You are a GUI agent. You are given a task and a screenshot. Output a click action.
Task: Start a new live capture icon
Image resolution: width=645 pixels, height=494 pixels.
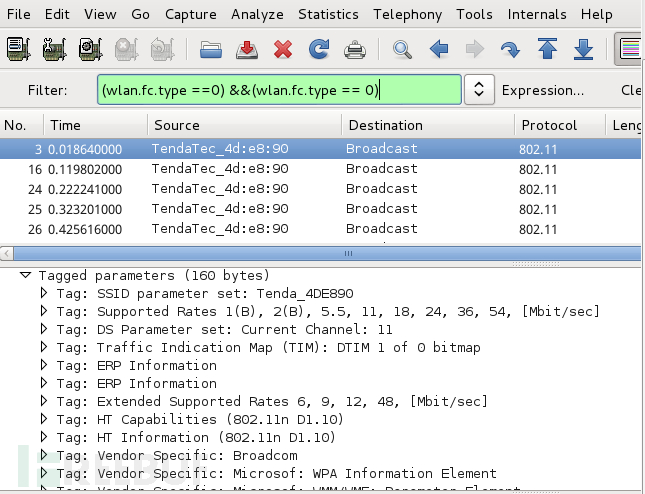(89, 48)
